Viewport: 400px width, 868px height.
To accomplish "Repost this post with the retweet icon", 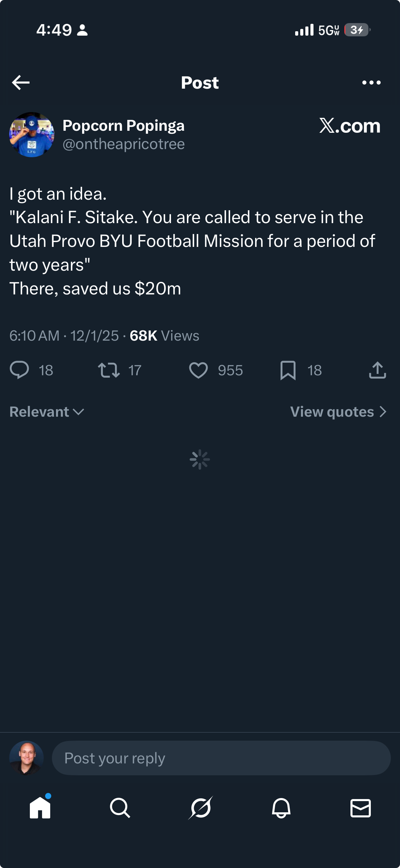I will 109,370.
